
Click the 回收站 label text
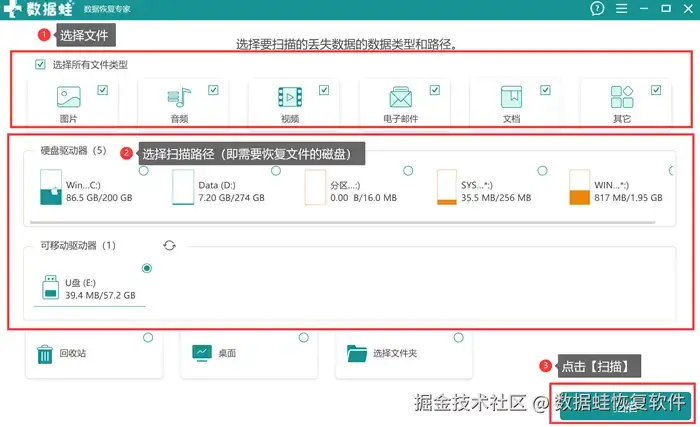tap(73, 353)
